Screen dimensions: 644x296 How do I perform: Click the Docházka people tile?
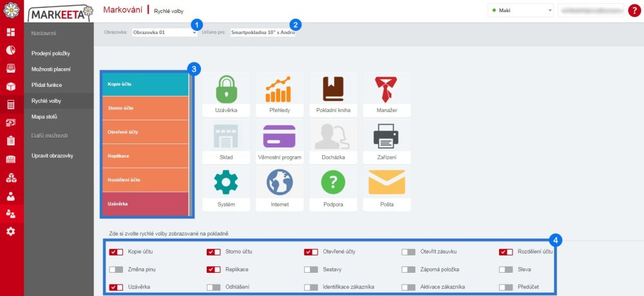333,142
